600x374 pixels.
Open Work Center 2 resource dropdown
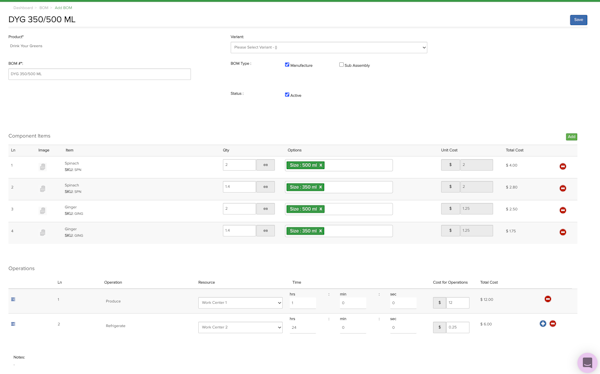[x=240, y=327]
